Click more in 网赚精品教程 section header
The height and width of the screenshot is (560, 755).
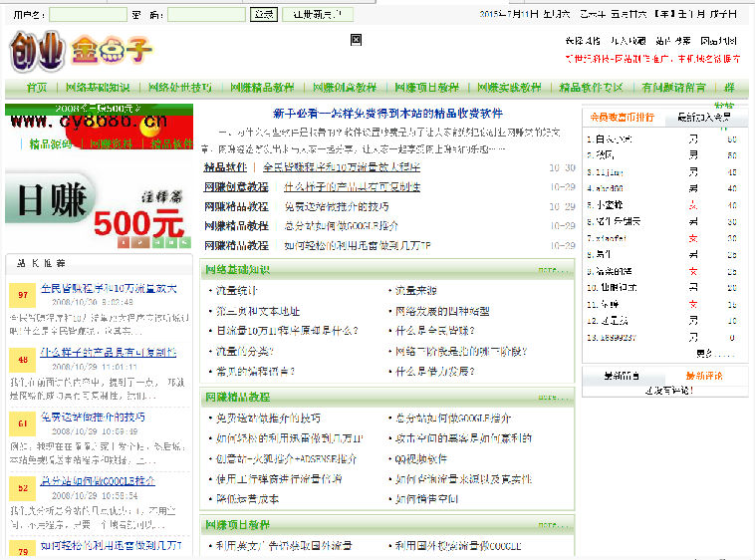click(554, 398)
